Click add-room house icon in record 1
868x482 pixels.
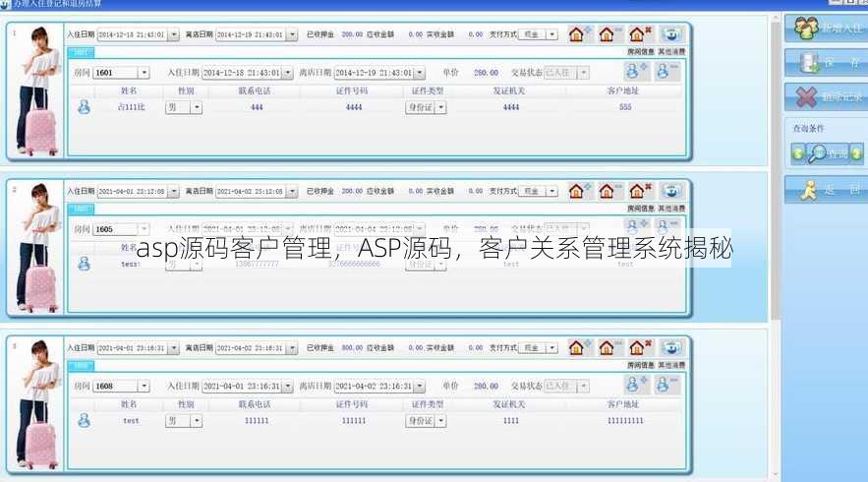pos(578,34)
